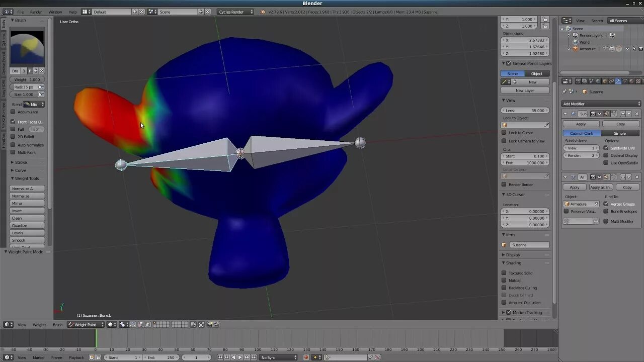
Task: Toggle pressure sensitivity for Strength
Action: (41, 94)
